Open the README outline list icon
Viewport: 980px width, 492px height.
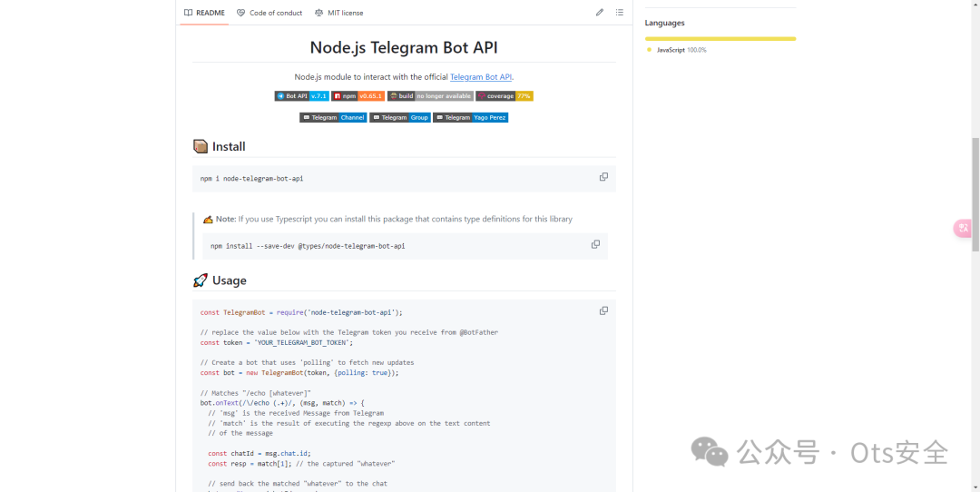[x=620, y=13]
